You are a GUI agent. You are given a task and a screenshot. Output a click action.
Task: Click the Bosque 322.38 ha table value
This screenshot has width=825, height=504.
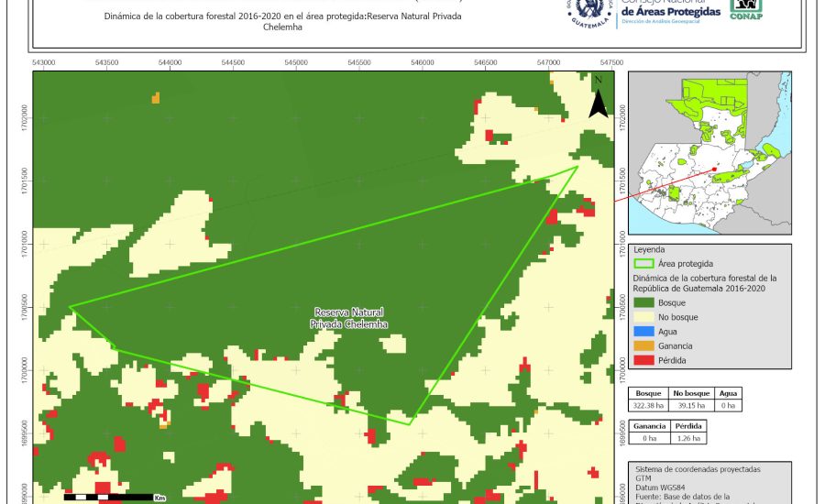(648, 406)
